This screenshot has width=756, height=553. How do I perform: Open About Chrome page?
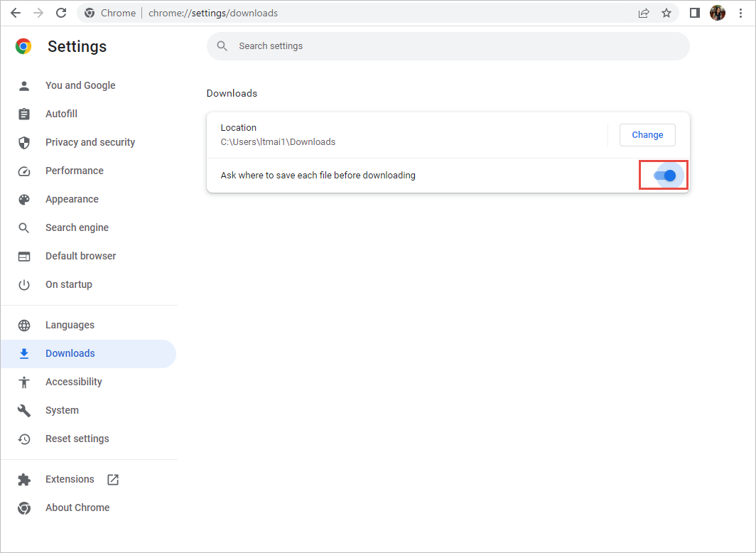click(x=77, y=508)
